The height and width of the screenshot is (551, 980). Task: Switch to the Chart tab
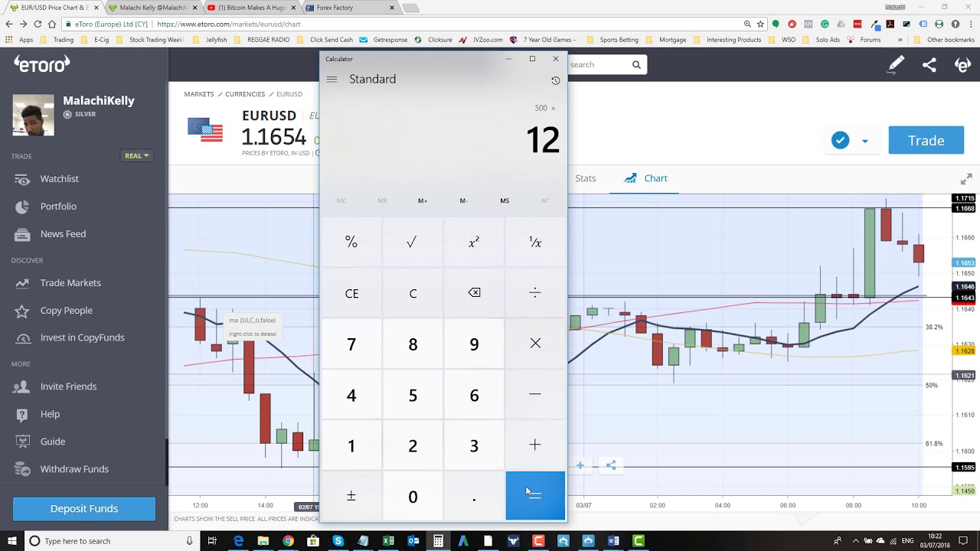click(x=645, y=178)
